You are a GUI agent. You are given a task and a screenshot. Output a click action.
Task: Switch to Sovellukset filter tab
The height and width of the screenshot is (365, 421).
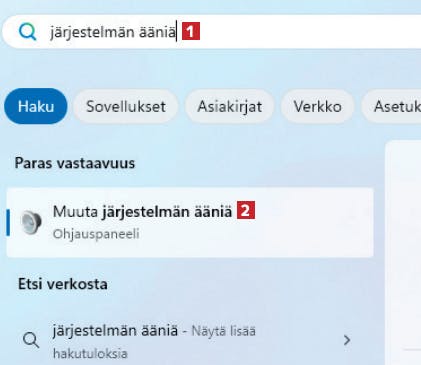pyautogui.click(x=126, y=107)
